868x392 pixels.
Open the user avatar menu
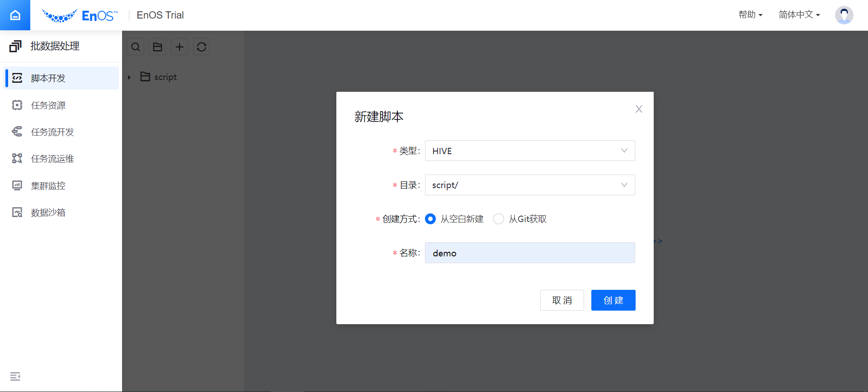click(844, 15)
